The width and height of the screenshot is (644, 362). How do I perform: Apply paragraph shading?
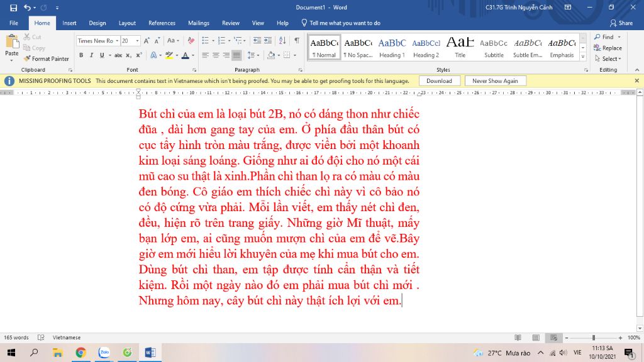pos(270,55)
